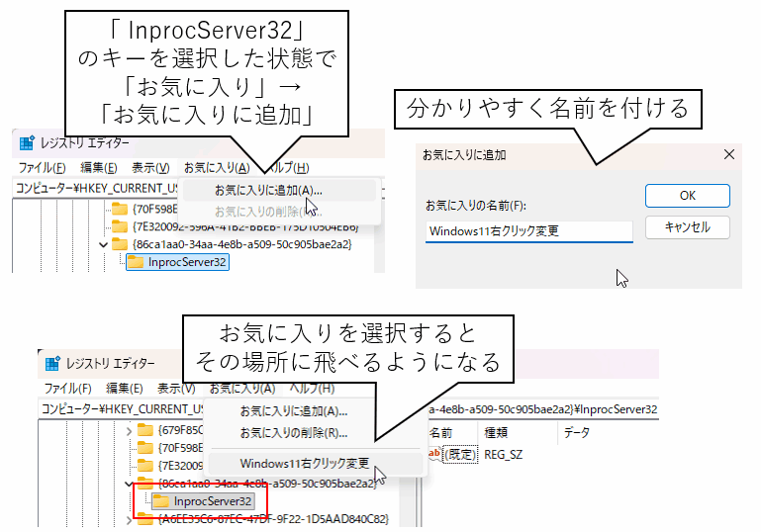Click REG_SZ type cell
761x532 pixels.
tap(504, 455)
